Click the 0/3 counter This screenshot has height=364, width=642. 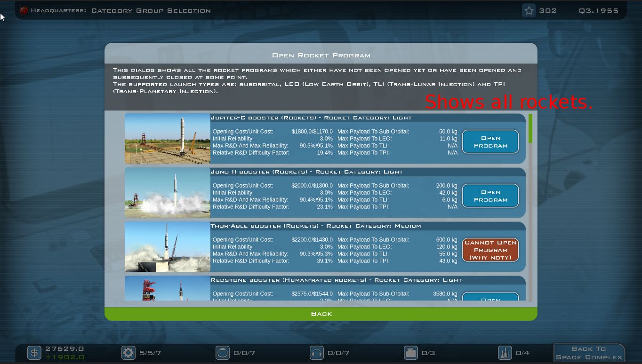tap(428, 353)
